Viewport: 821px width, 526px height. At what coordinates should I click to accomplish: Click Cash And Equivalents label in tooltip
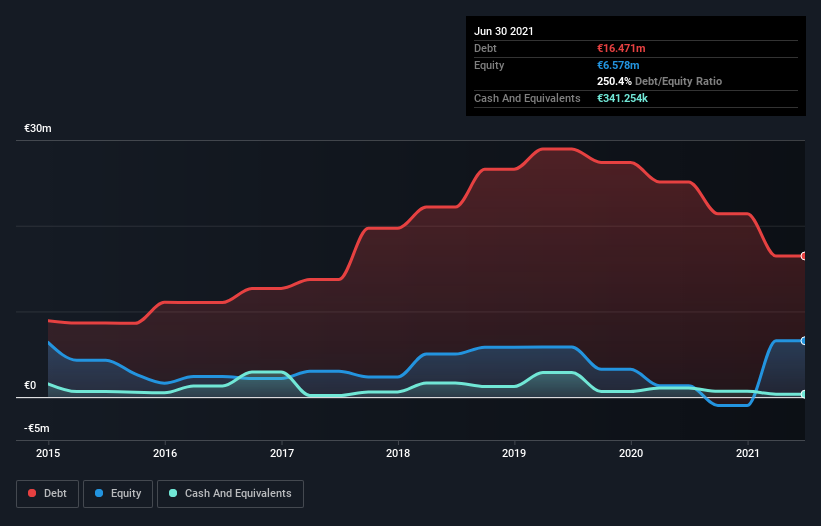coord(527,98)
